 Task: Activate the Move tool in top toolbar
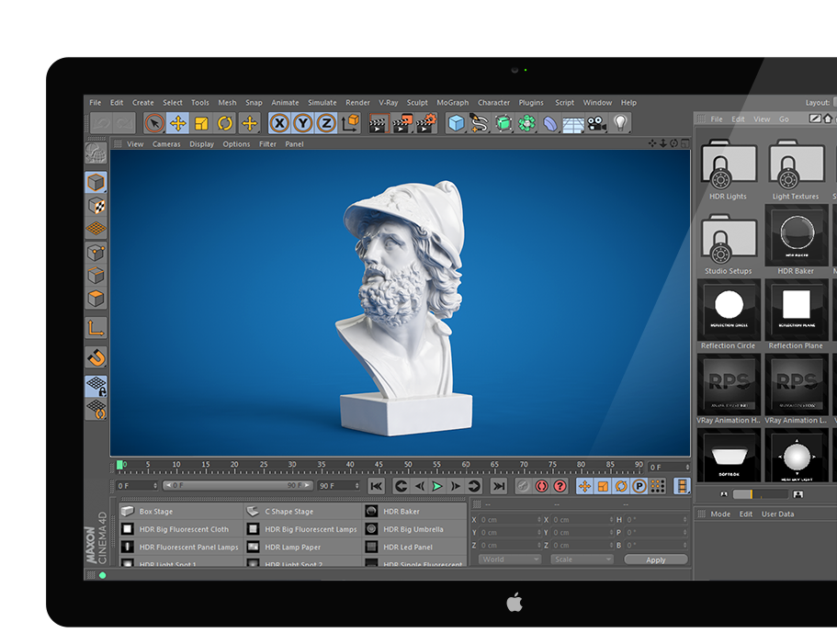click(x=177, y=123)
